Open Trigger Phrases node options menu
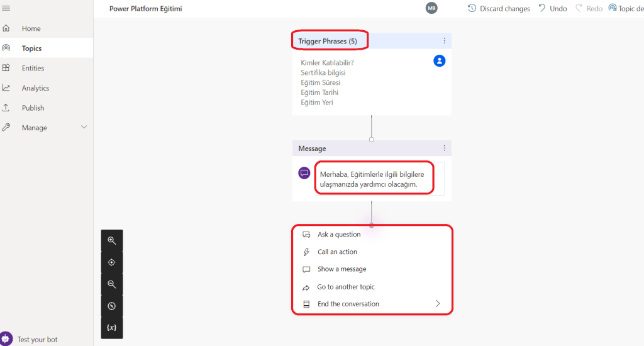 point(444,41)
